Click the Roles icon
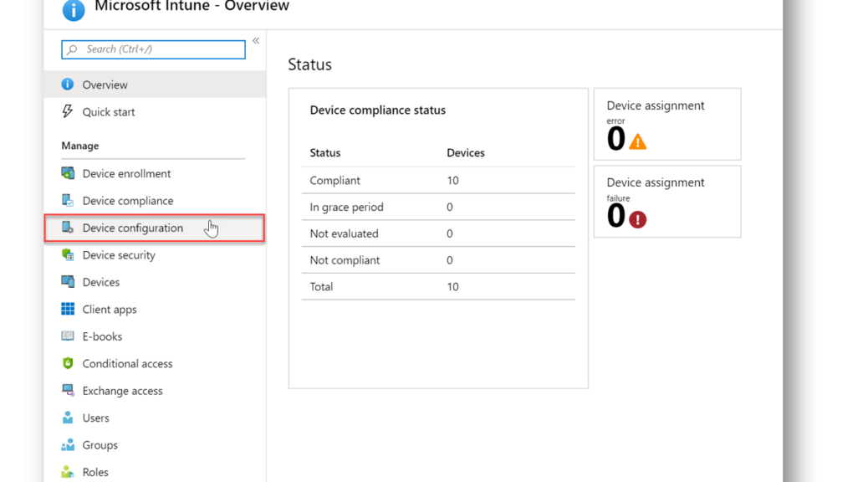Image resolution: width=868 pixels, height=482 pixels. tap(68, 471)
